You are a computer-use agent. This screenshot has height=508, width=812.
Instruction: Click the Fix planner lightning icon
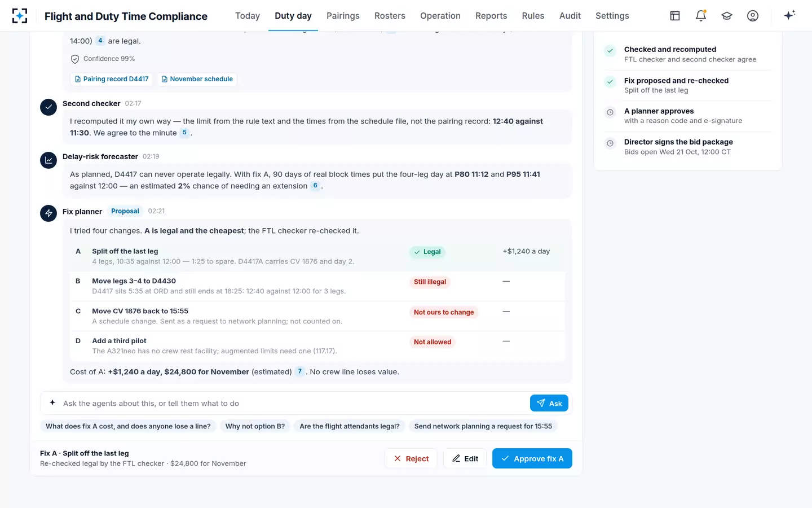click(48, 213)
